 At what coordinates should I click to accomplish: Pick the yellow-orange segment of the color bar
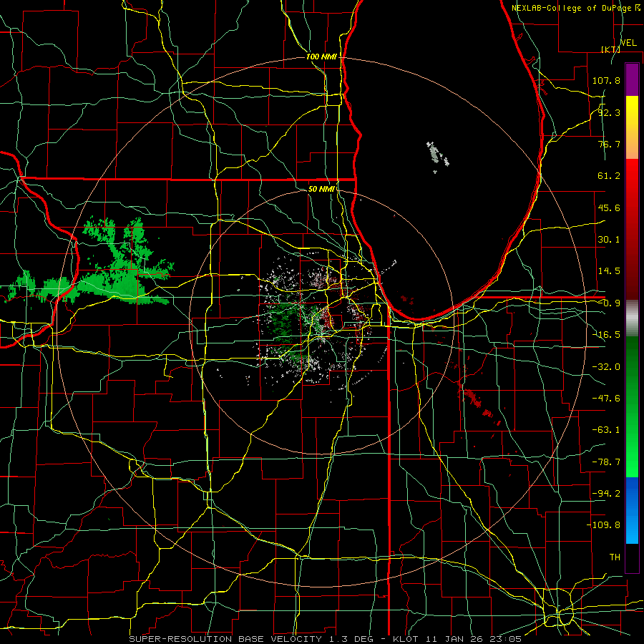[x=632, y=127]
